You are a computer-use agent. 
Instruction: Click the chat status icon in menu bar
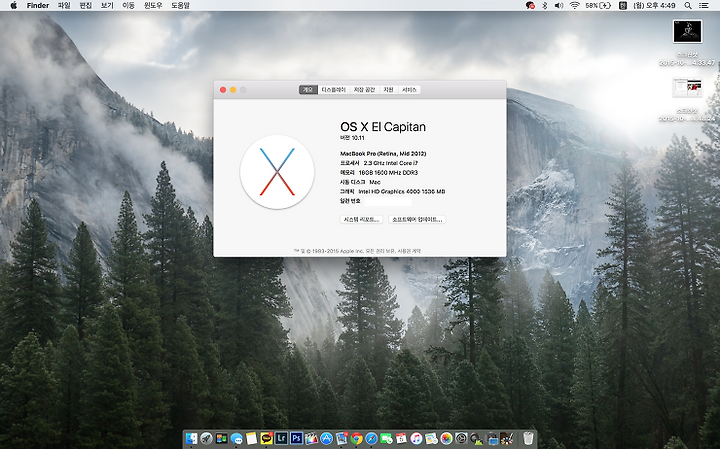pos(530,6)
